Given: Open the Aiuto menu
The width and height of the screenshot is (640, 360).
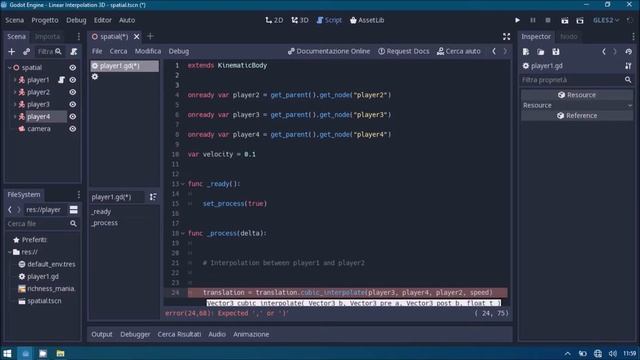Looking at the screenshot, I should (x=127, y=20).
